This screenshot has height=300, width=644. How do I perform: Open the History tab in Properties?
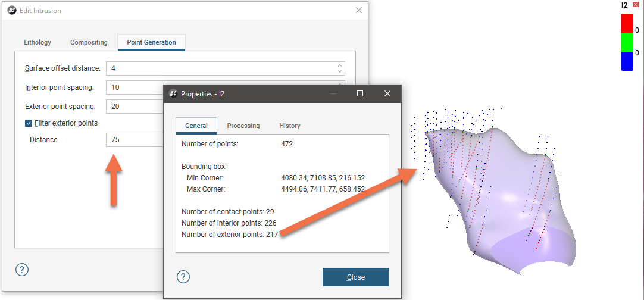pos(290,126)
